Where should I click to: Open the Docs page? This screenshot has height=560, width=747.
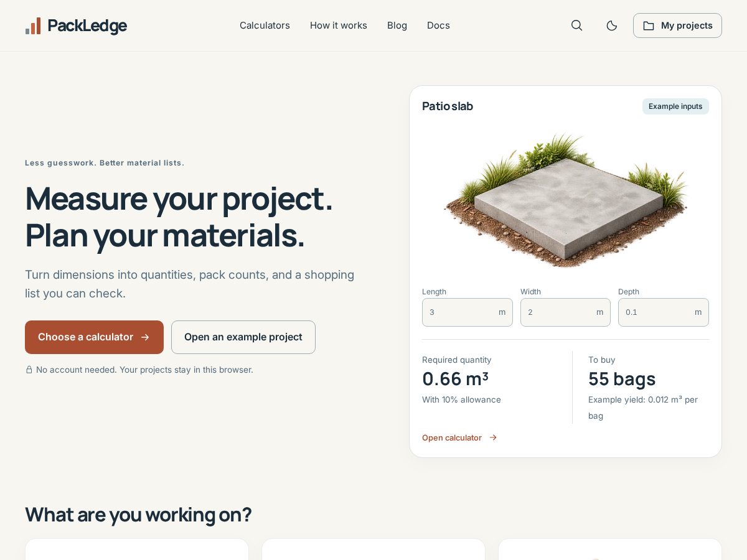pos(438,26)
